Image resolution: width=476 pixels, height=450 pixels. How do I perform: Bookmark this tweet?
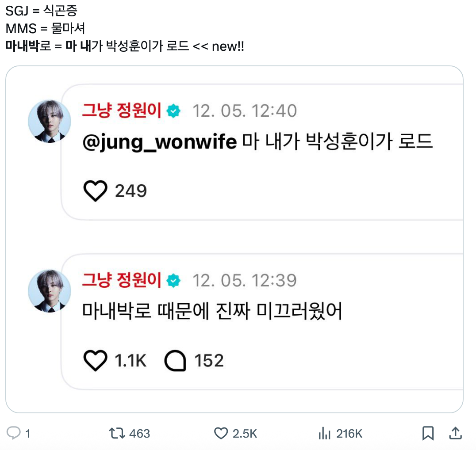tap(427, 434)
